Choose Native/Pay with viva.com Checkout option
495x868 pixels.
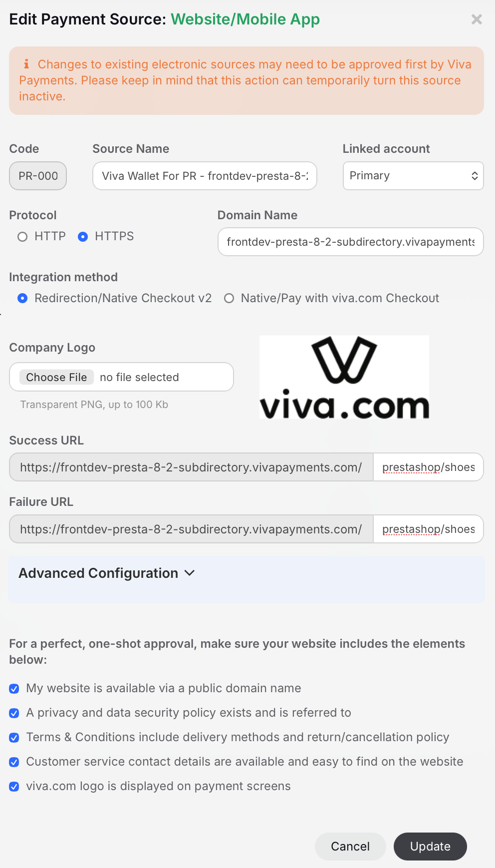229,298
